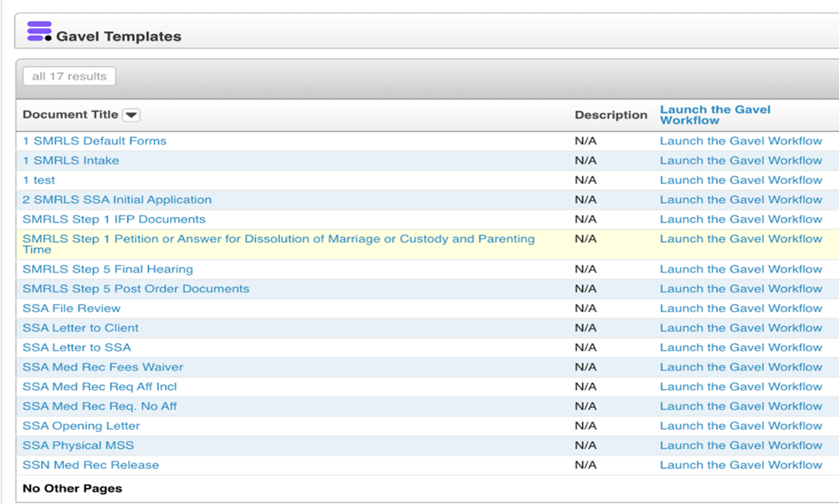
Task: Open the 'Launch the Gavel Workflow' column header link
Action: (715, 115)
